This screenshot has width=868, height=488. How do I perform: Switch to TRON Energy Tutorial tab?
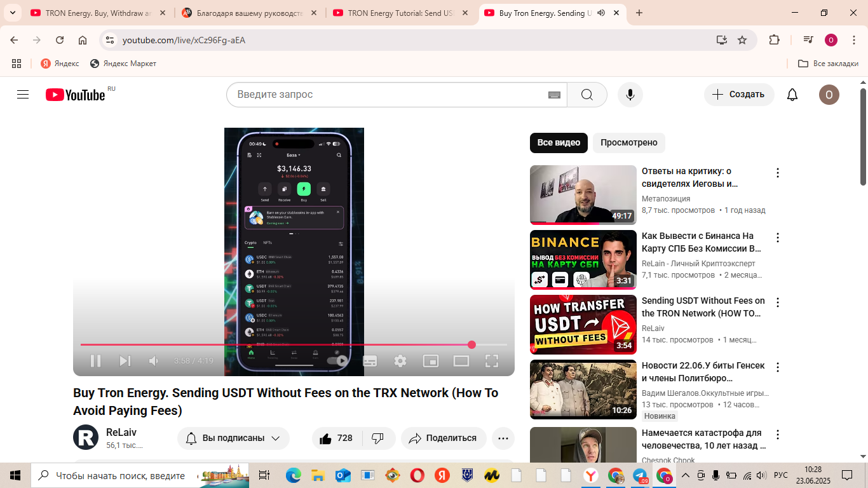pyautogui.click(x=402, y=13)
